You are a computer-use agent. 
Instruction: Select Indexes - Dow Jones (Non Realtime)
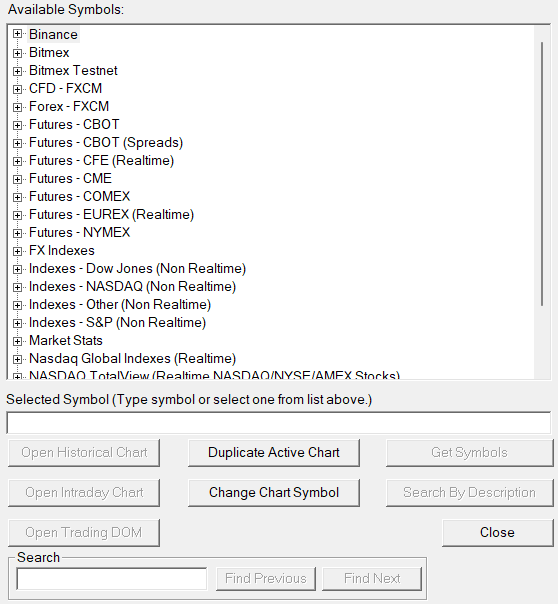pyautogui.click(x=137, y=268)
